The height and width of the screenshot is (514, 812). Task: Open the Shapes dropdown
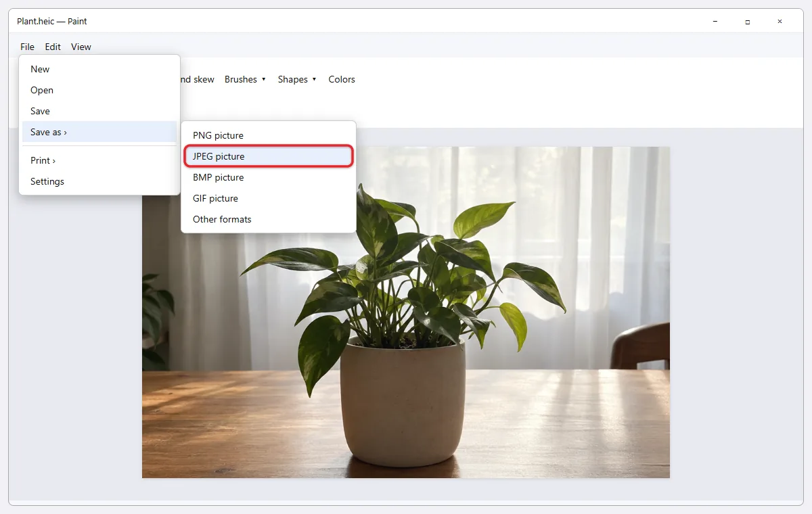pos(297,79)
